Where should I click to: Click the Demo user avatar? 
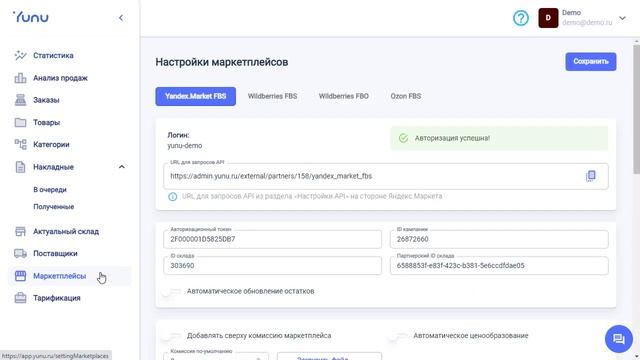(x=548, y=18)
